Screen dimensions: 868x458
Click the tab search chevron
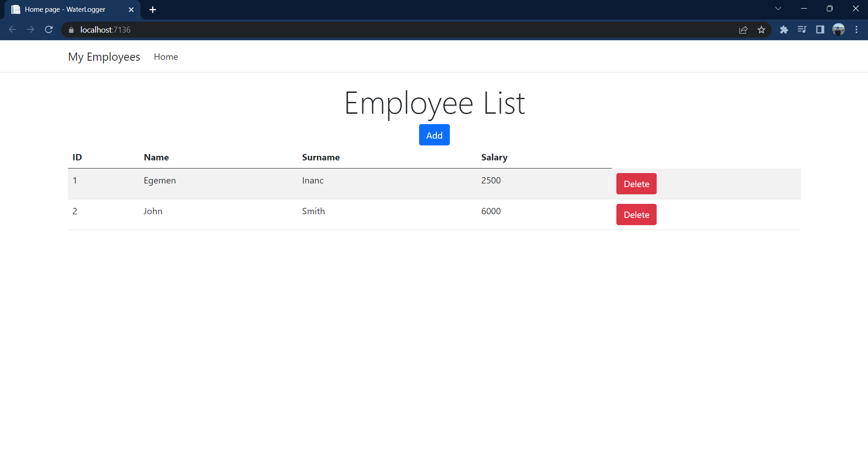pyautogui.click(x=778, y=8)
